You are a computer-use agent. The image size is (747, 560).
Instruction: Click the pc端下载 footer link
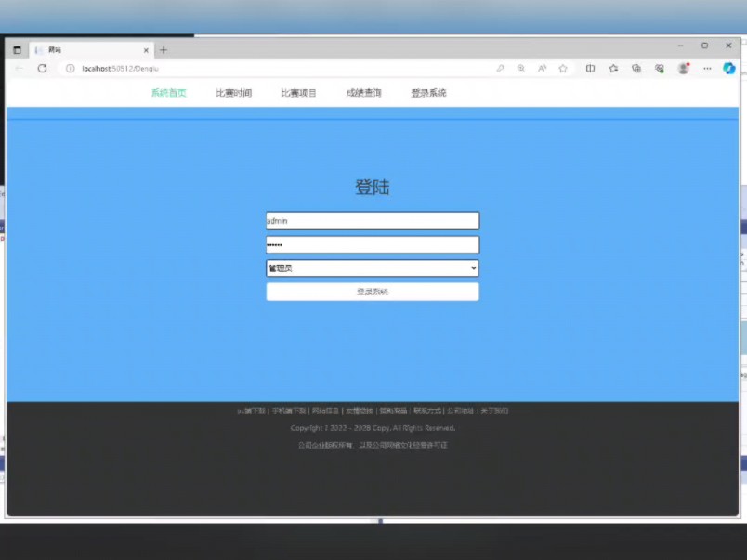[251, 411]
